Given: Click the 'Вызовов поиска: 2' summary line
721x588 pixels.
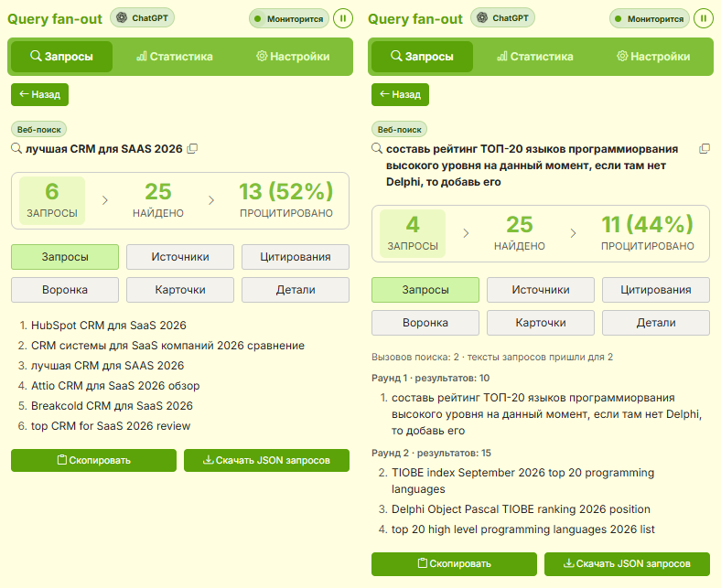Looking at the screenshot, I should click(x=492, y=358).
